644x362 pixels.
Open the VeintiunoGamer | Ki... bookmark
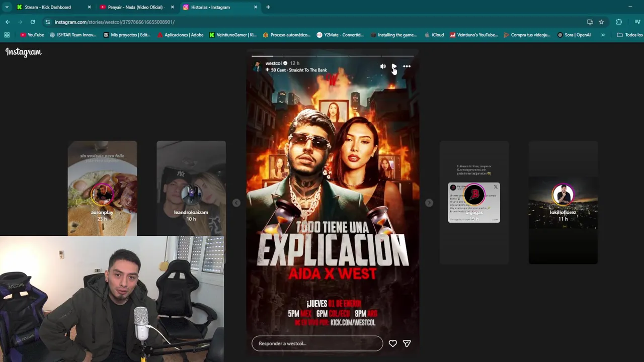(233, 35)
